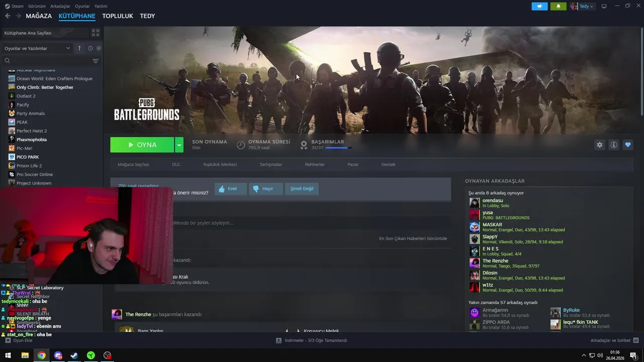Open the Oyunlar menu
This screenshot has width=644, height=362.
(x=83, y=6)
